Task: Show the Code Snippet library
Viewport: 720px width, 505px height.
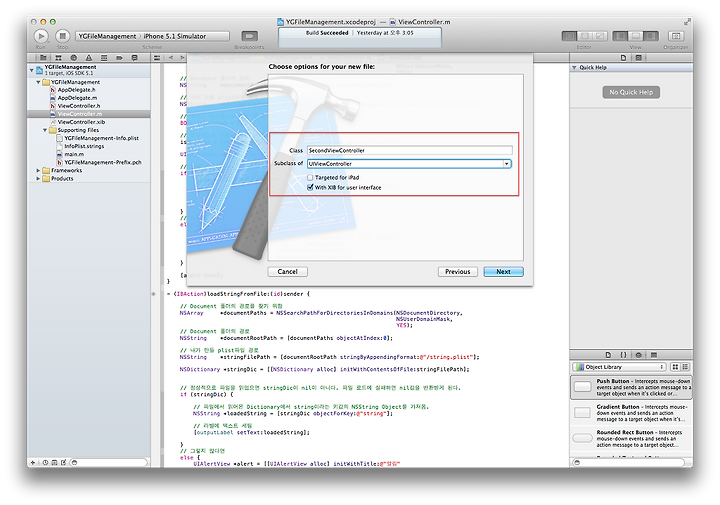Action: click(623, 355)
